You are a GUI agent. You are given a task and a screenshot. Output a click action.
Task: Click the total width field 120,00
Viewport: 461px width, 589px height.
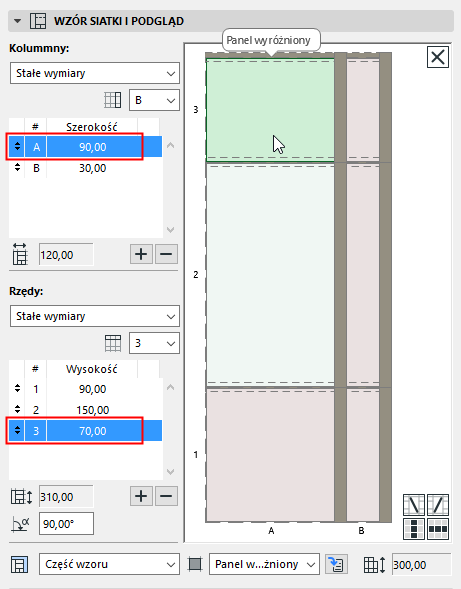tap(66, 255)
